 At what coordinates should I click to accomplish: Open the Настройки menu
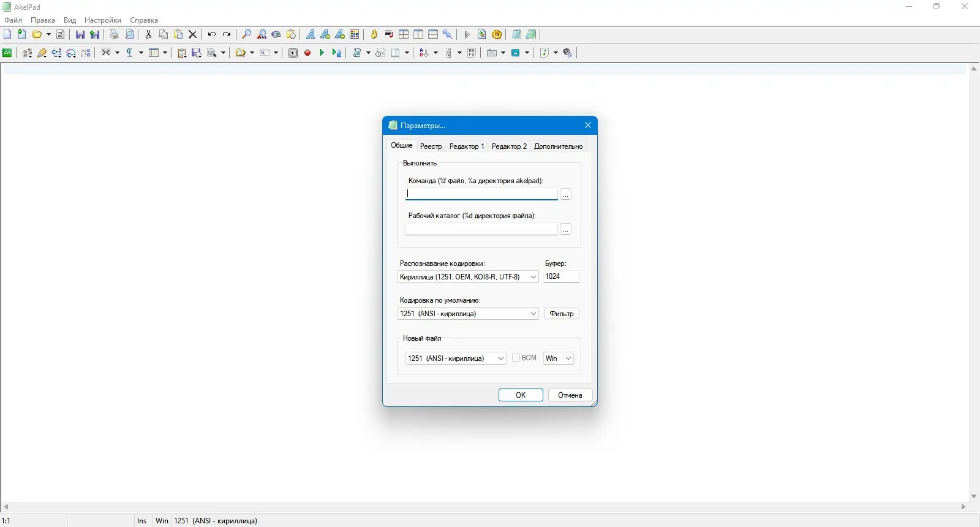(x=103, y=20)
